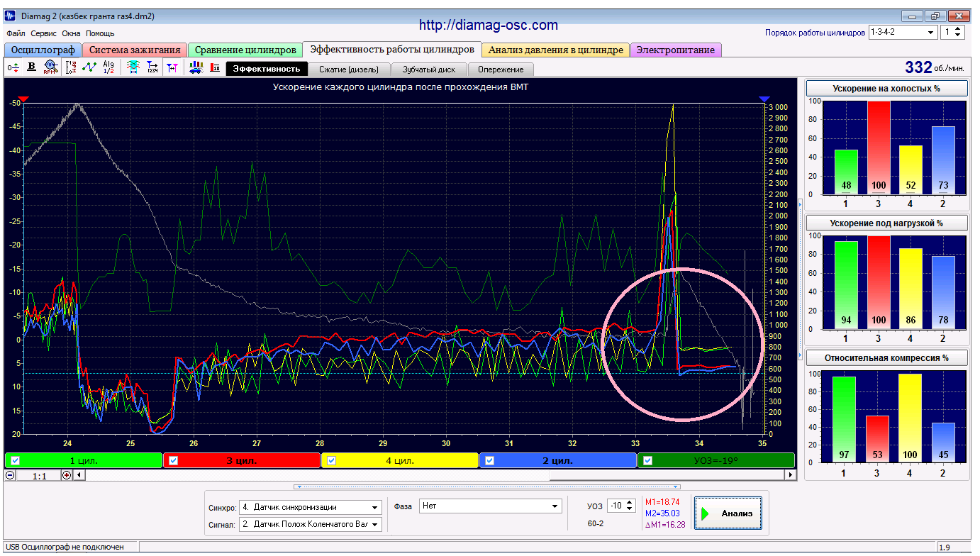Image resolution: width=980 pixels, height=556 pixels.
Task: Toggle the 2 цил. blue trace checkbox
Action: (x=490, y=460)
